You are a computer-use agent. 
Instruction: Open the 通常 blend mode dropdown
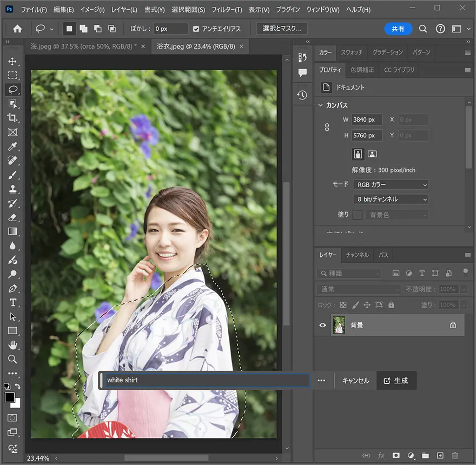(359, 289)
